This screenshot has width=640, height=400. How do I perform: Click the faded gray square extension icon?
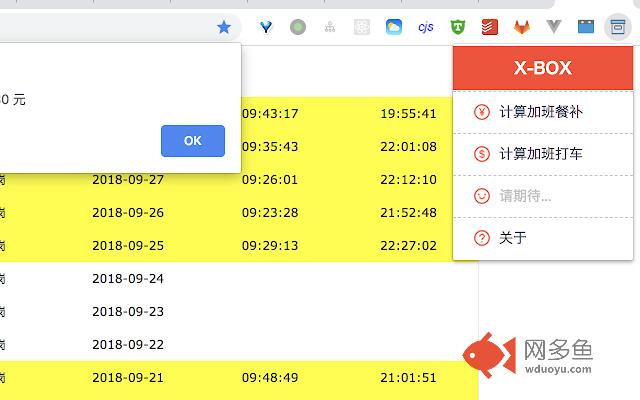(362, 27)
